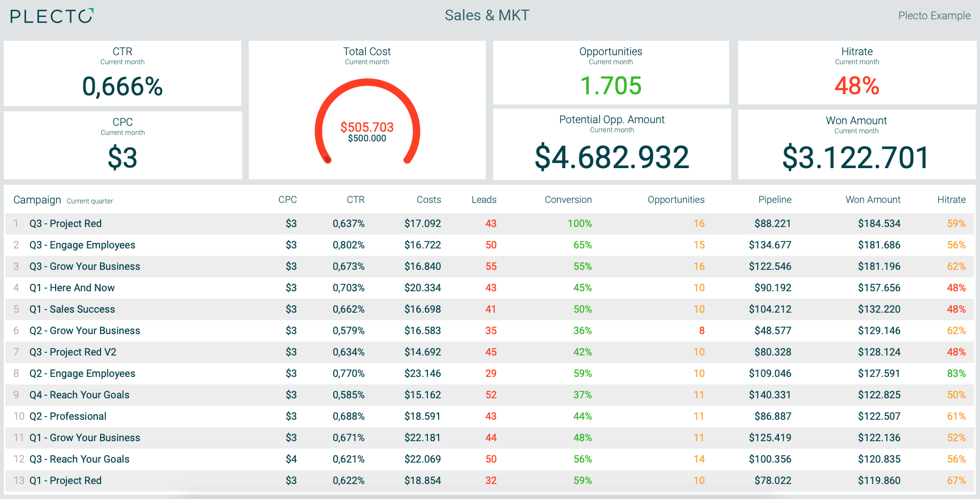The image size is (980, 499).
Task: Click the Won Amount $3.122.701 value
Action: (x=856, y=157)
